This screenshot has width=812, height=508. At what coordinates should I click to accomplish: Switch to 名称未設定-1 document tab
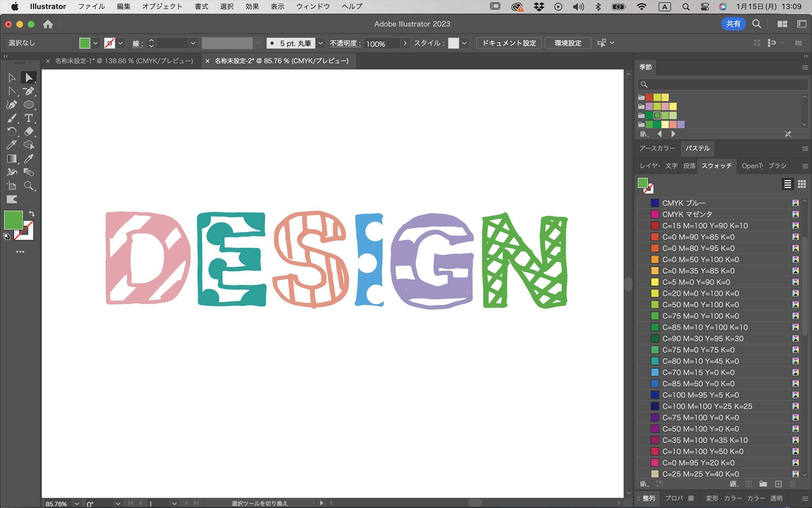point(124,61)
